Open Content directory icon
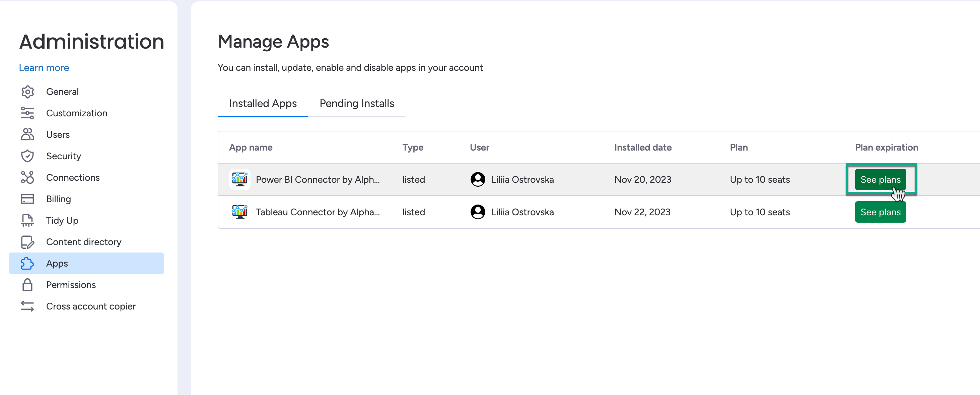The image size is (980, 395). (x=27, y=242)
